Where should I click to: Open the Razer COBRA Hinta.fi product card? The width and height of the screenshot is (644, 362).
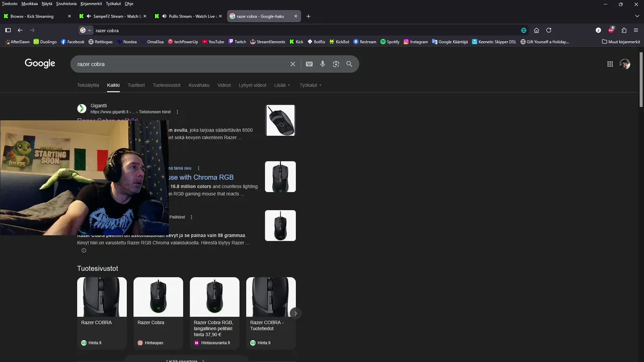click(x=102, y=313)
